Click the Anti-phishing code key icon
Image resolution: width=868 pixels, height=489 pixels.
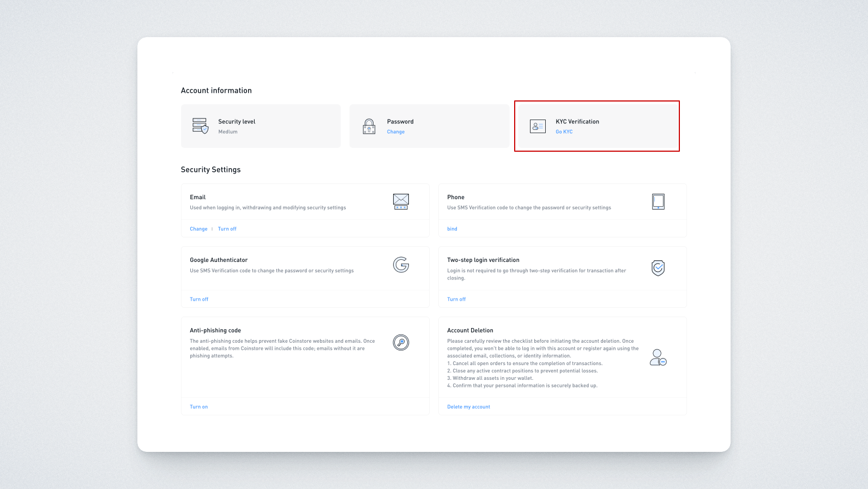coord(401,343)
